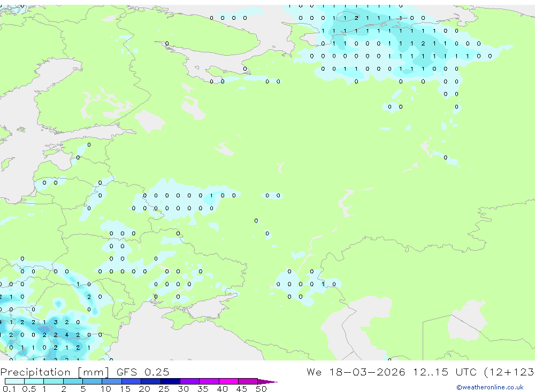Click the 0.5–1 mm legend color swatch
Image resolution: width=535 pixels, height=392 pixels.
34,381
